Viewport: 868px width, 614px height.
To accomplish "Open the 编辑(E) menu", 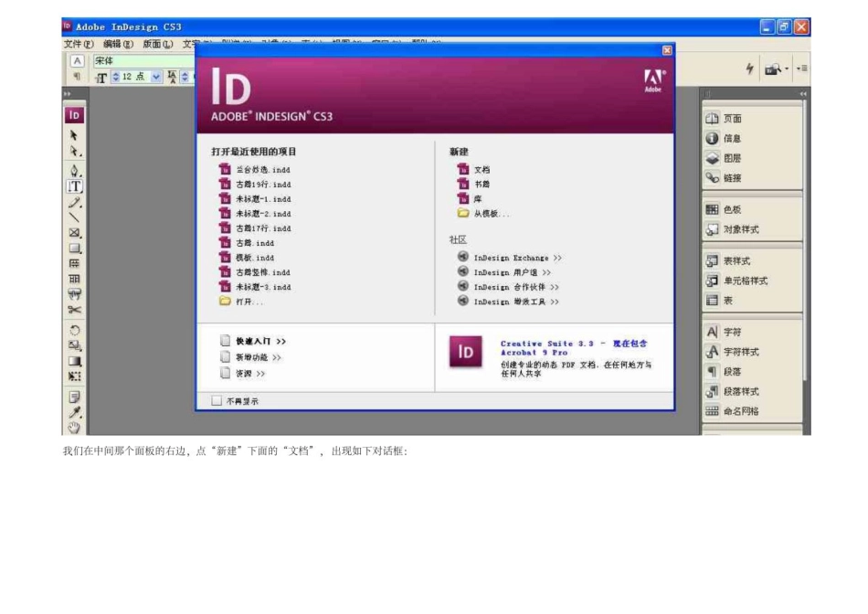I will click(118, 44).
